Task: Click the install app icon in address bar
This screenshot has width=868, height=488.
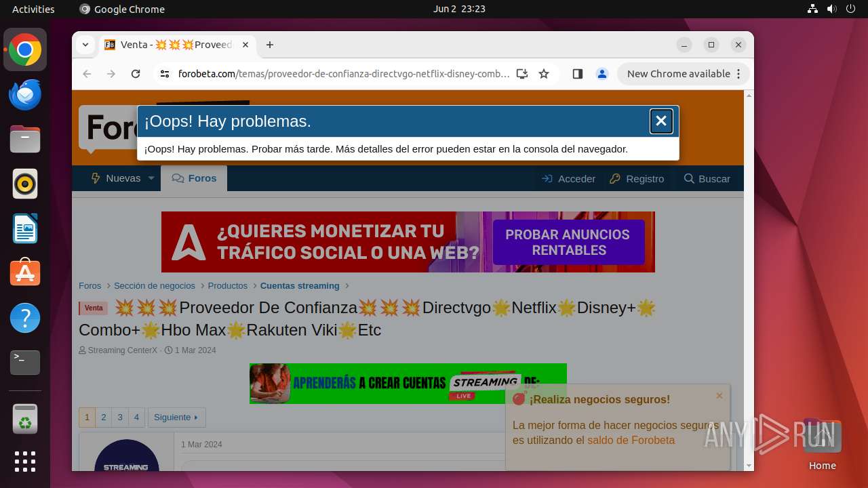Action: pyautogui.click(x=521, y=74)
